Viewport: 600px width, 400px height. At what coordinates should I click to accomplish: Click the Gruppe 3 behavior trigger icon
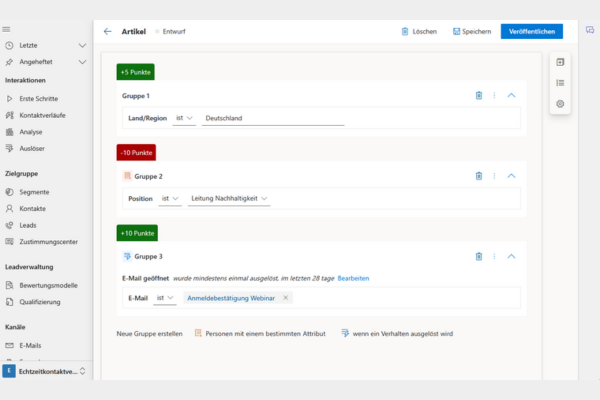tap(127, 256)
